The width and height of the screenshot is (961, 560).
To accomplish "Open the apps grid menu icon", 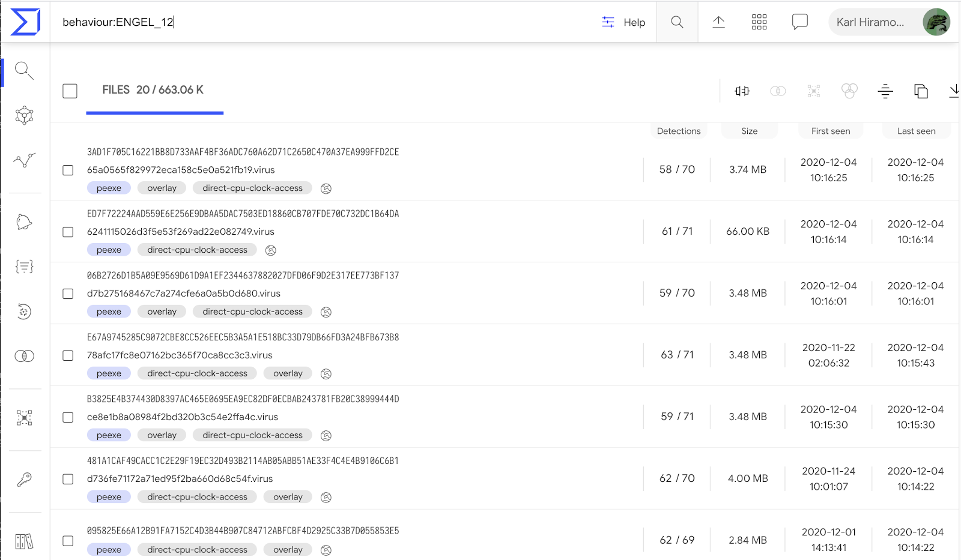I will [759, 22].
